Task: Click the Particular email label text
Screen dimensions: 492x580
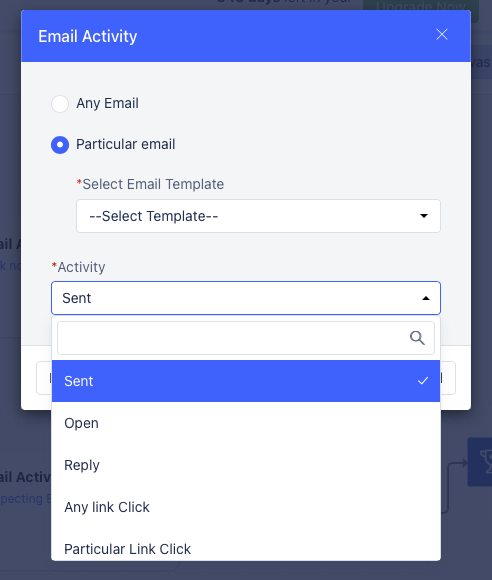Action: 125,144
